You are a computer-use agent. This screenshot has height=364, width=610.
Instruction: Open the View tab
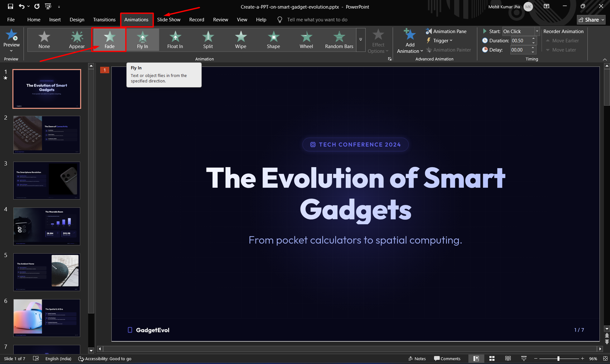click(x=242, y=19)
